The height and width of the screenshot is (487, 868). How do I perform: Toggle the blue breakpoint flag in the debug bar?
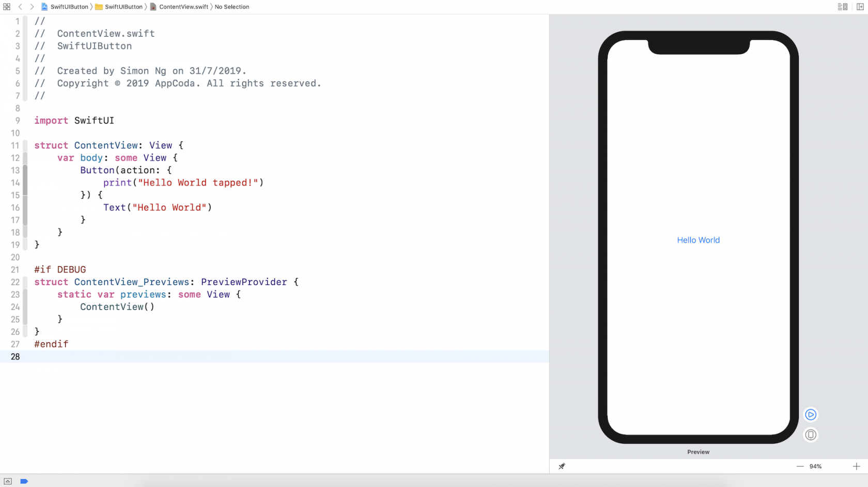coord(24,481)
